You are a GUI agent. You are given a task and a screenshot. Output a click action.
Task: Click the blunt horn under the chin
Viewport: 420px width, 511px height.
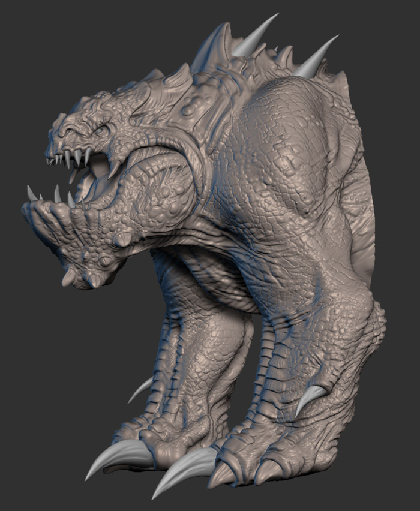(x=68, y=278)
